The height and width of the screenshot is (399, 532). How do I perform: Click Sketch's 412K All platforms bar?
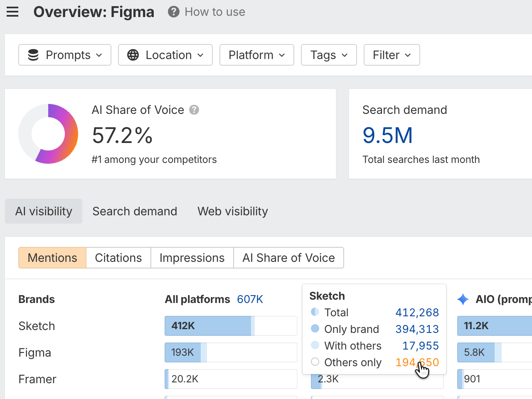(231, 326)
